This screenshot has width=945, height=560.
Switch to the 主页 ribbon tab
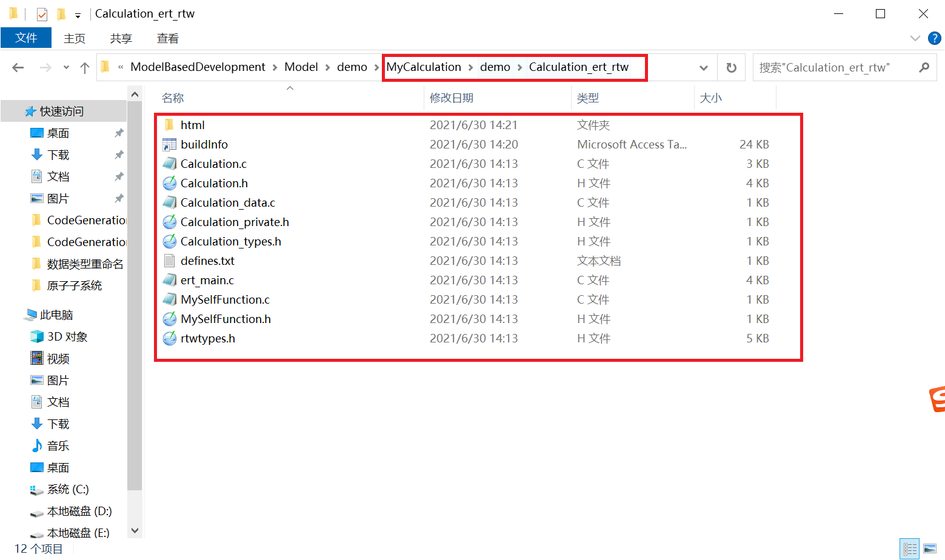(x=75, y=38)
